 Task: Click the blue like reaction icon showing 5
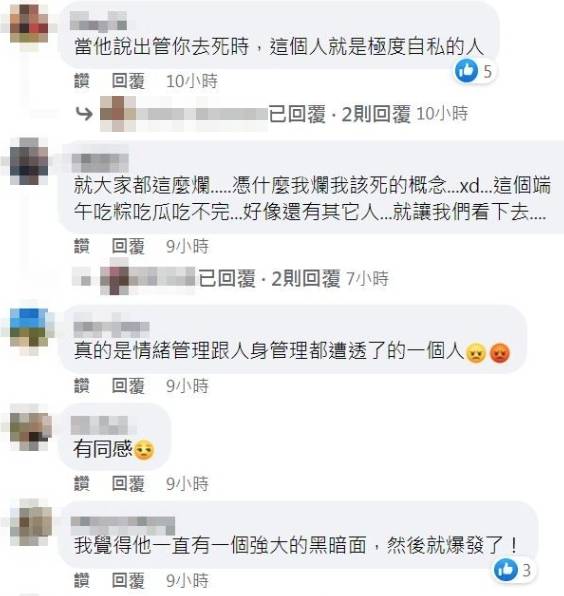[466, 71]
